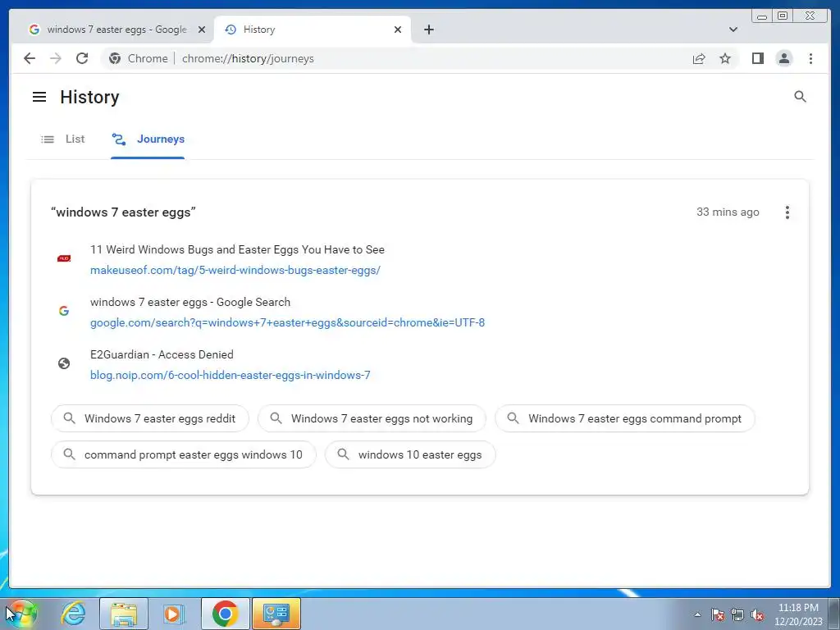840x630 pixels.
Task: Close the Google search tab
Action: [x=202, y=30]
